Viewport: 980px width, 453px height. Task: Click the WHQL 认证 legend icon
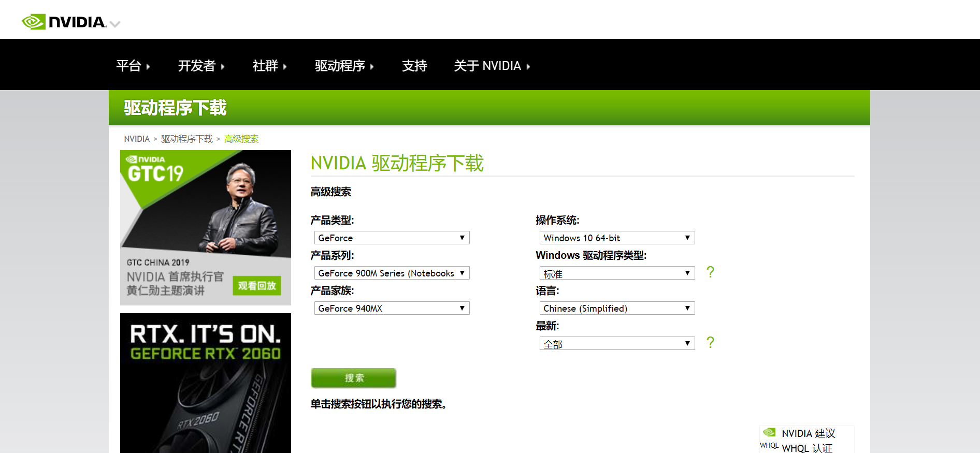tap(769, 446)
